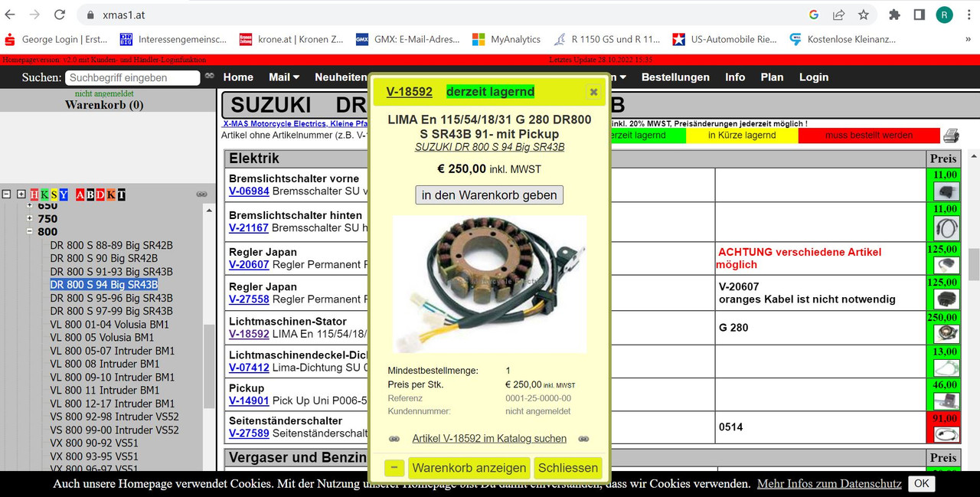
Task: Select the blue Y brand letter icon
Action: (x=64, y=195)
